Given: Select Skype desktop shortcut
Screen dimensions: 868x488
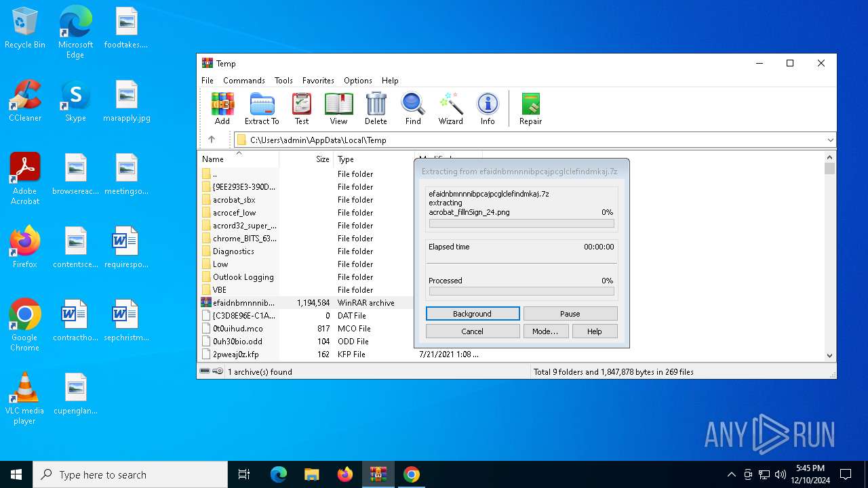Looking at the screenshot, I should tap(75, 102).
